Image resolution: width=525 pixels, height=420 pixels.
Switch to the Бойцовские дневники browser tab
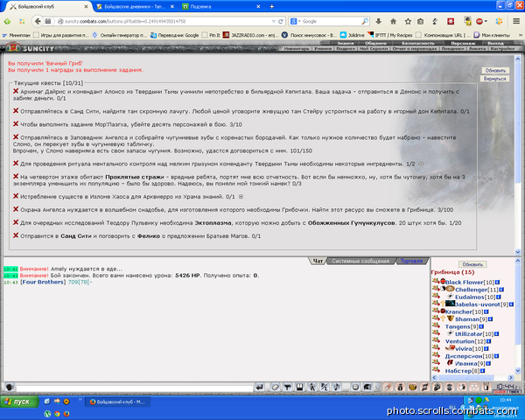(x=135, y=6)
